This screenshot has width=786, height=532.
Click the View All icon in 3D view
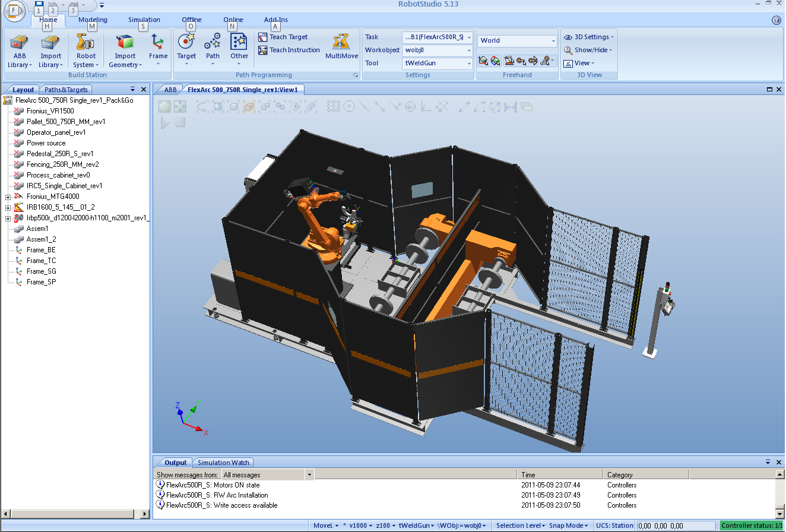(x=164, y=106)
